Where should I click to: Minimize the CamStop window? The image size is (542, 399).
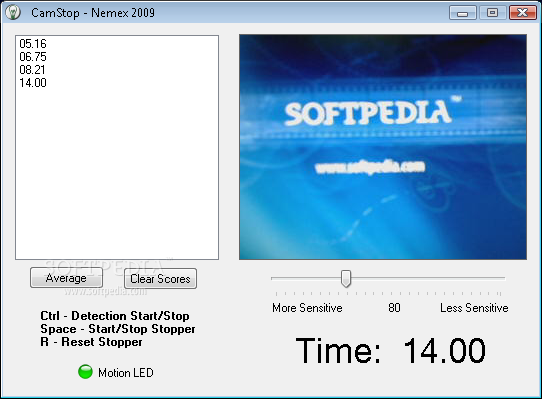click(463, 13)
